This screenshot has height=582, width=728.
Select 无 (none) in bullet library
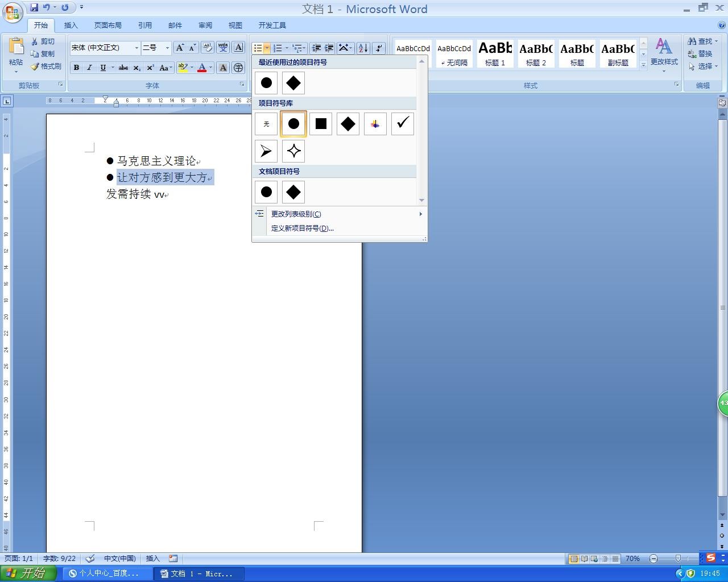(266, 124)
